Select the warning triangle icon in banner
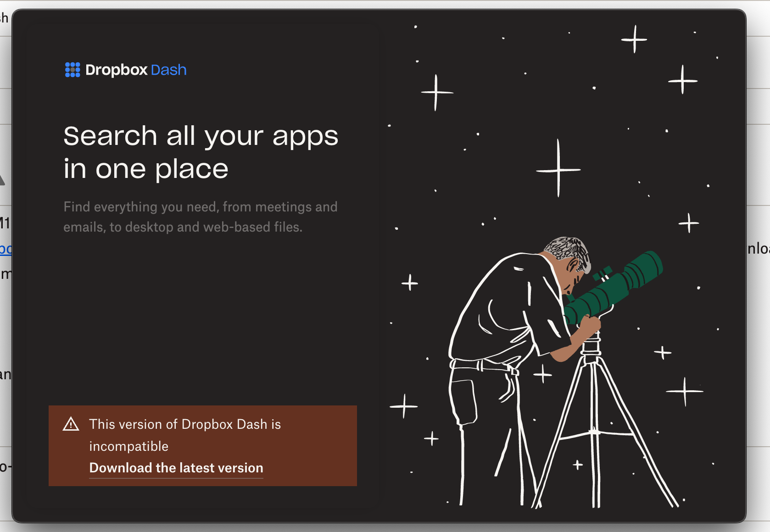 70,425
